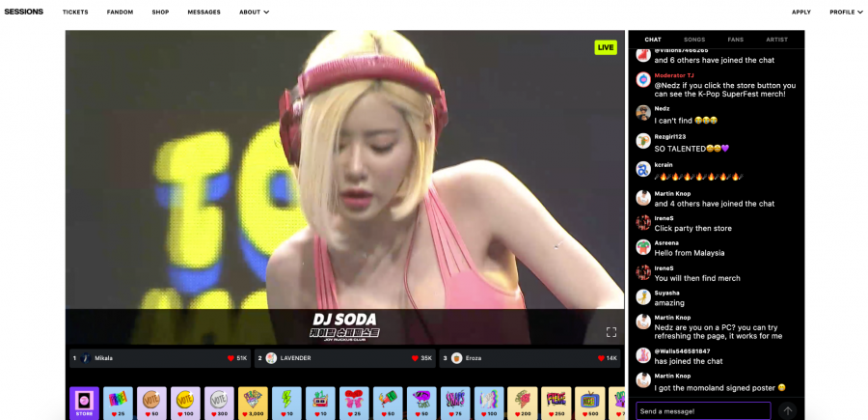868x420 pixels.
Task: Send the megaphone sticker for 50 hearts
Action: [x=388, y=403]
